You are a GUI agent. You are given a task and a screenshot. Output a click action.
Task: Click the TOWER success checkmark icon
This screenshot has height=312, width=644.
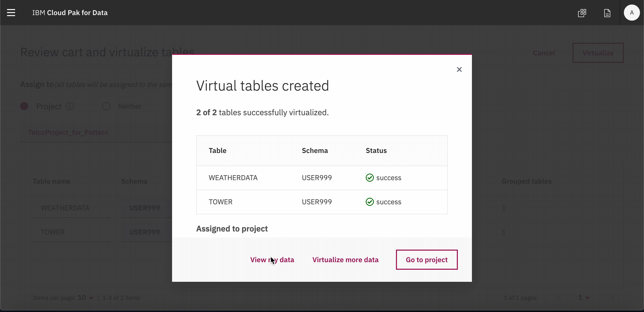370,202
